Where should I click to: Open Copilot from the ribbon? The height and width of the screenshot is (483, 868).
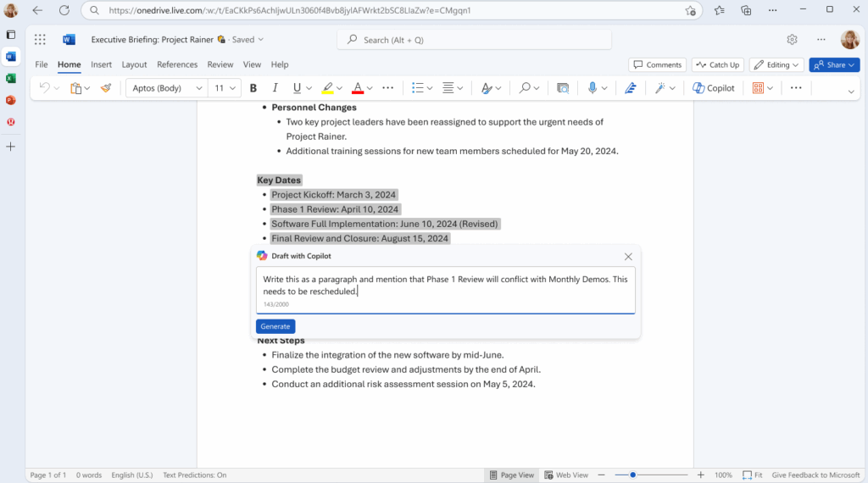[714, 88]
